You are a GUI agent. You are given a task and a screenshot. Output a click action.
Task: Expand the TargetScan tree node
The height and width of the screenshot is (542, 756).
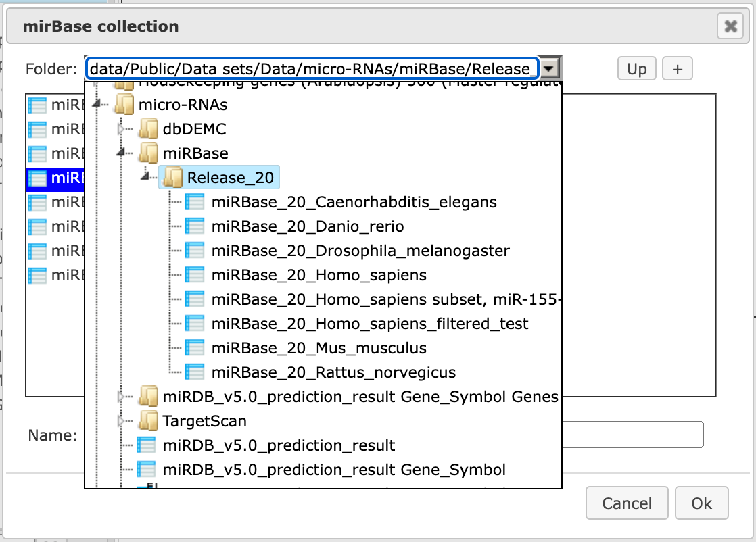pos(122,421)
